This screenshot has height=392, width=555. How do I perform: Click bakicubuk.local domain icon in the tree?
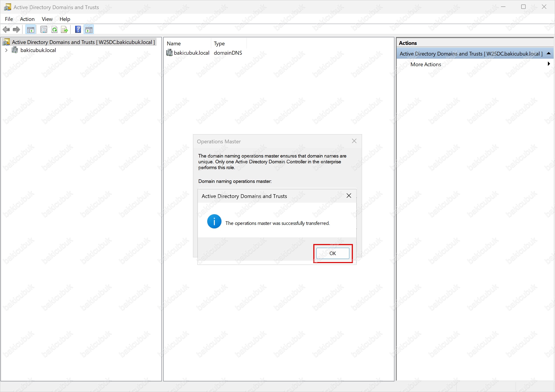tap(15, 50)
